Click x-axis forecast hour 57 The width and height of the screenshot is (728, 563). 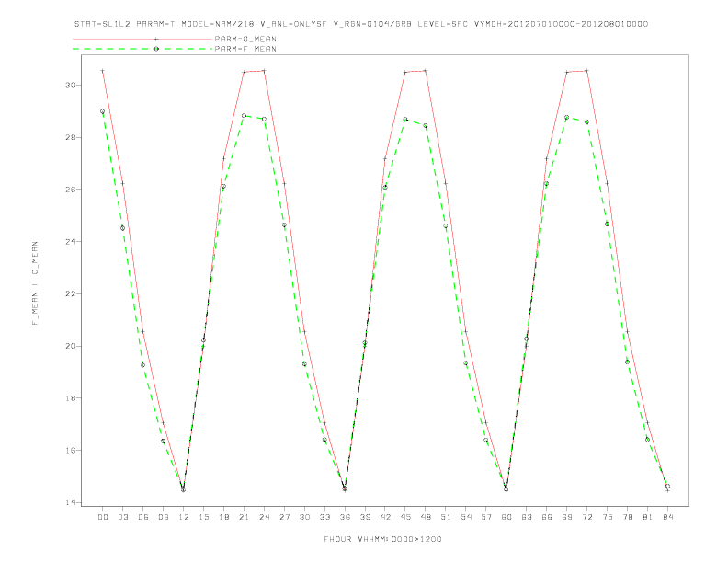[486, 517]
